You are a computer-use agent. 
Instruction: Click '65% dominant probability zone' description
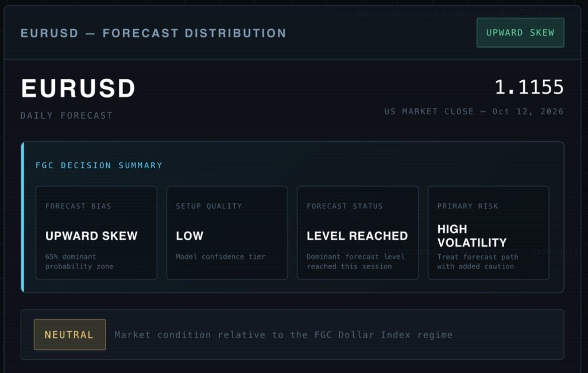click(x=79, y=261)
